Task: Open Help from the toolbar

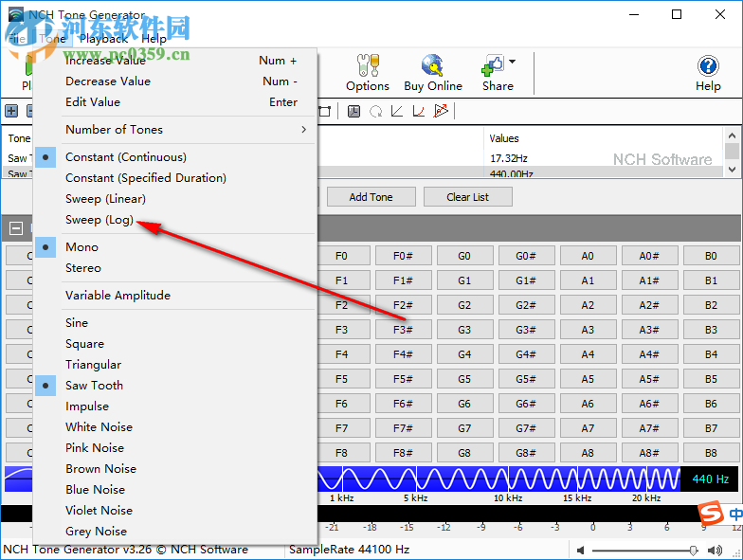Action: [708, 72]
